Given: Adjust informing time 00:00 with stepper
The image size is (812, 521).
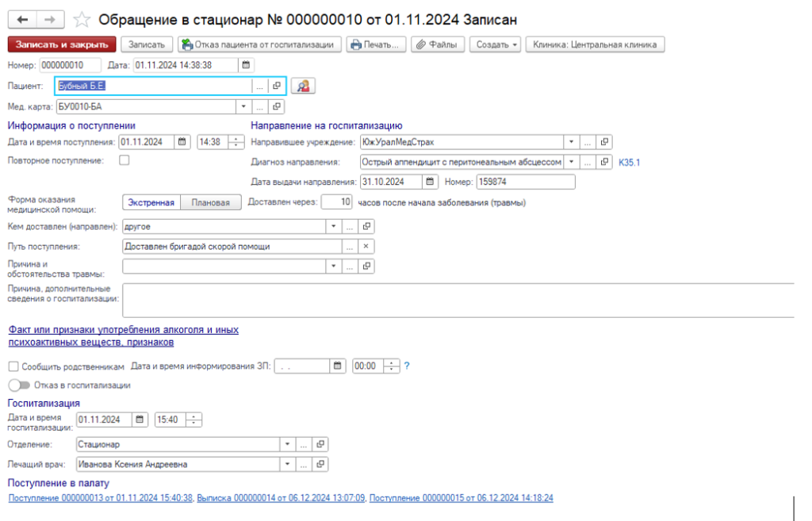Looking at the screenshot, I should [392, 366].
